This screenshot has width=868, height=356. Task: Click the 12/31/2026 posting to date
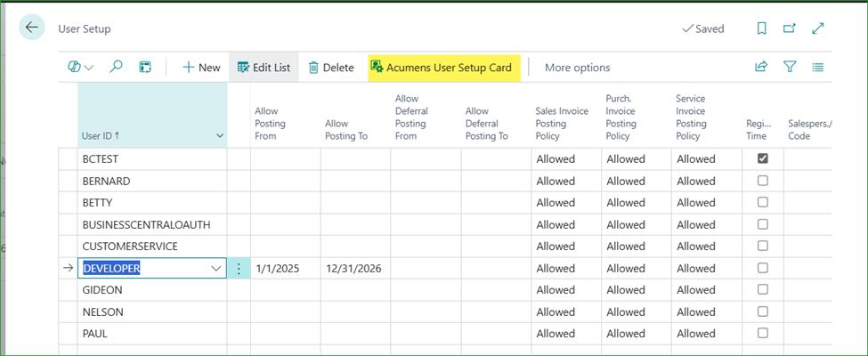pos(353,269)
